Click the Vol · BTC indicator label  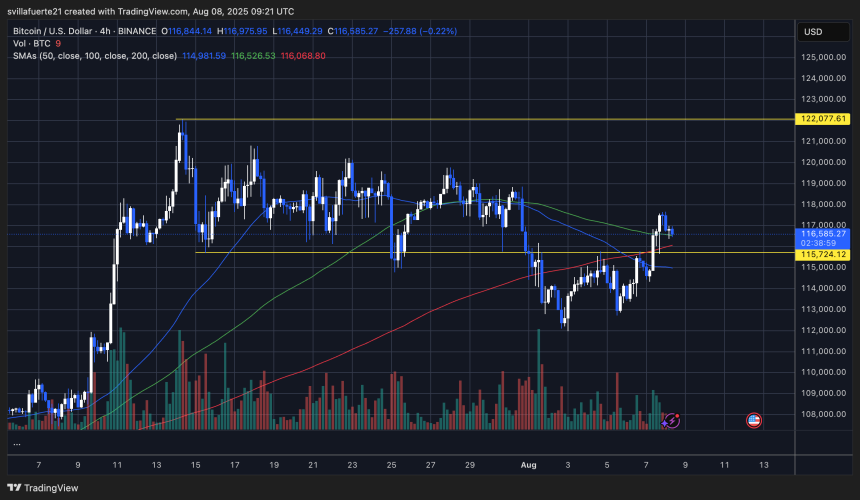(32, 43)
